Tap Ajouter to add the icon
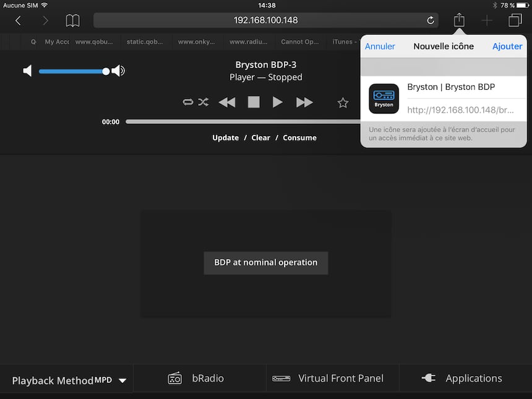 [x=507, y=46]
